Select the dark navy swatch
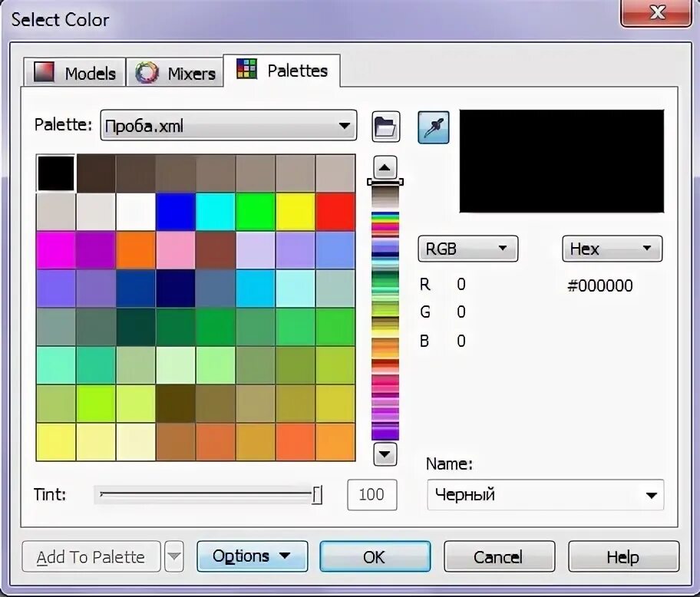This screenshot has height=597, width=700. click(176, 289)
